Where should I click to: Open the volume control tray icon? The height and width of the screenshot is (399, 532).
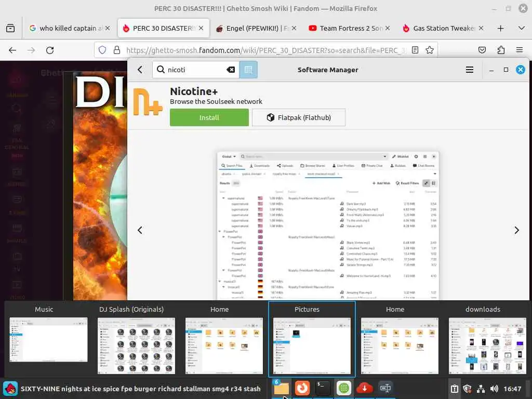coord(494,389)
